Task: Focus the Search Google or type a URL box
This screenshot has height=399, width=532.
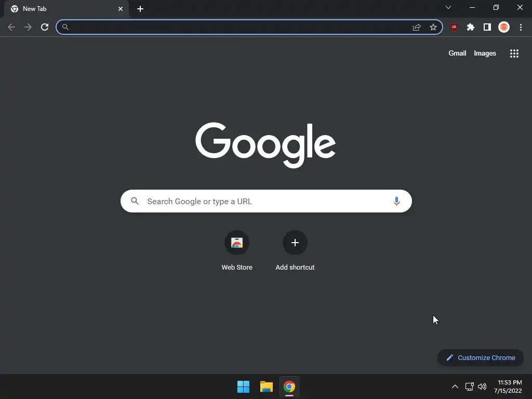Action: point(266,201)
